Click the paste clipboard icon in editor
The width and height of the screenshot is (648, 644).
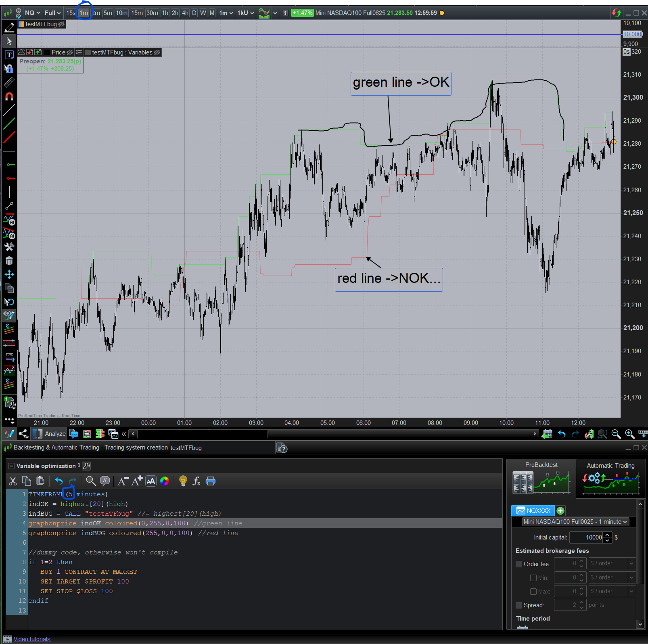click(40, 481)
